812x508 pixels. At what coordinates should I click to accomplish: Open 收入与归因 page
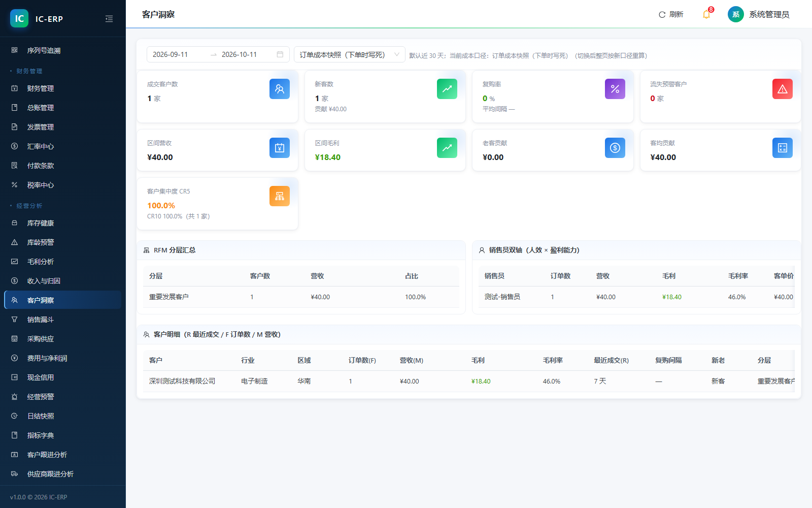click(x=63, y=281)
